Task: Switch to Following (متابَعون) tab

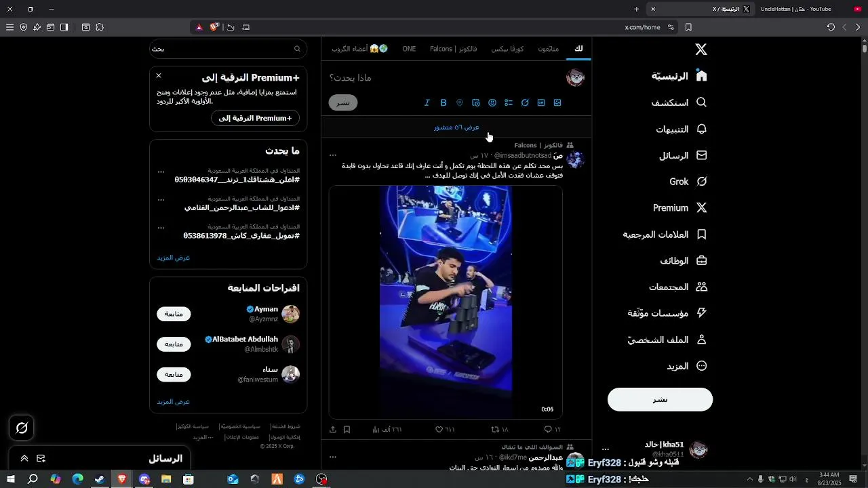Action: click(x=549, y=49)
